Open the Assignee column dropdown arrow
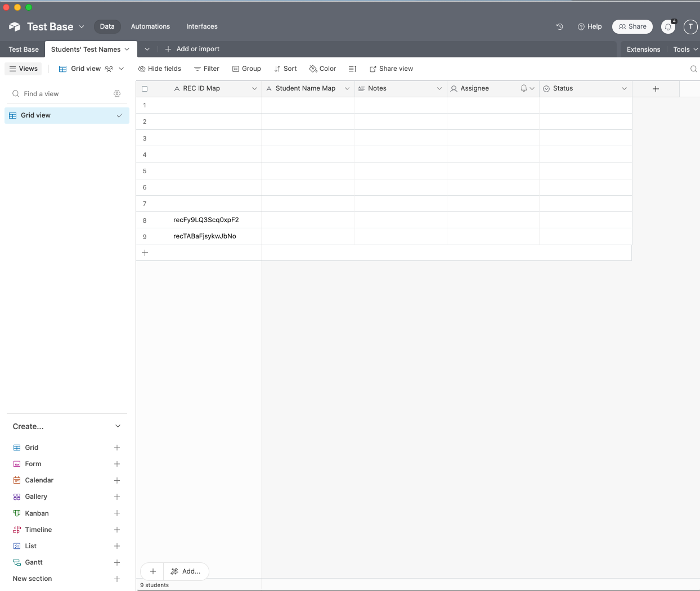 (x=532, y=88)
